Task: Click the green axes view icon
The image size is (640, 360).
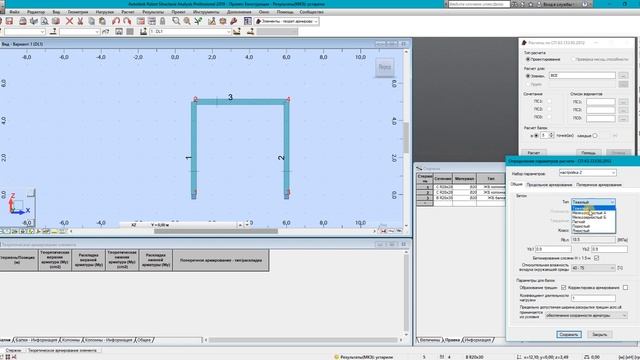Action: [198, 21]
